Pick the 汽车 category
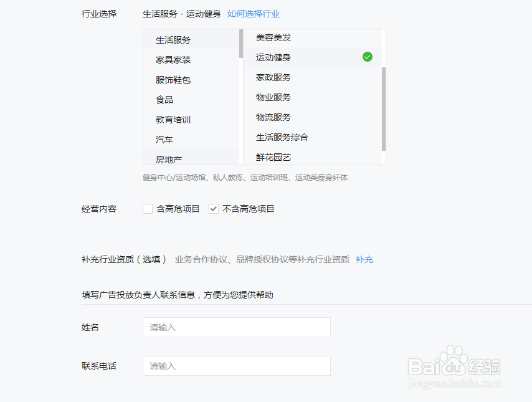Image resolution: width=532 pixels, height=402 pixels. (x=191, y=140)
